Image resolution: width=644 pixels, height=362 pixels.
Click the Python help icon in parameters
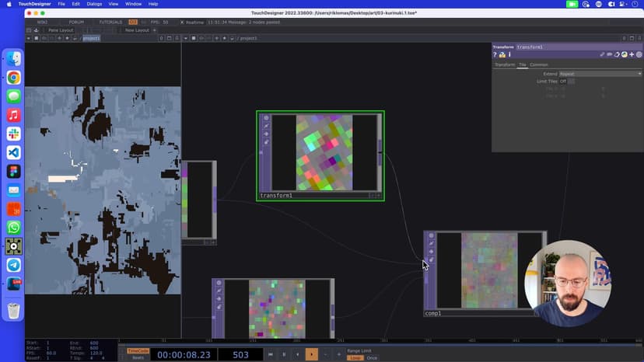pyautogui.click(x=502, y=54)
